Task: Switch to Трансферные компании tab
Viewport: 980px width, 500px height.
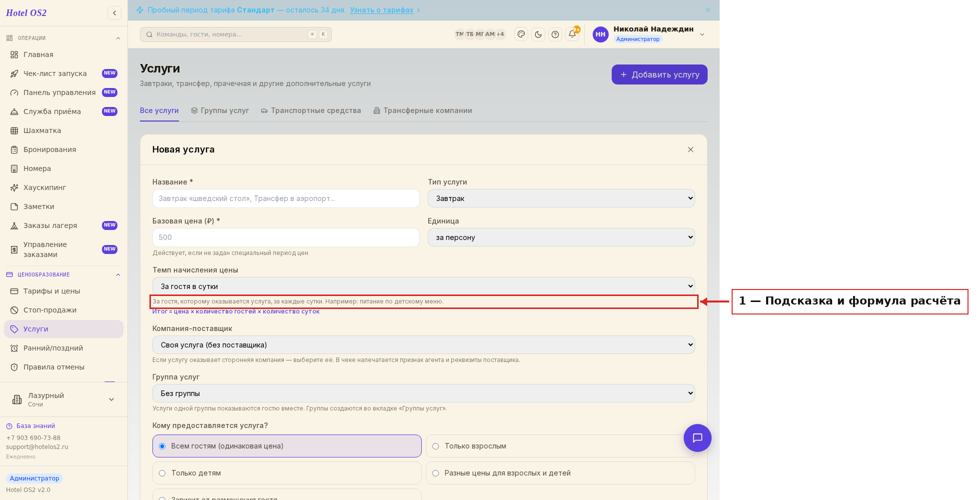Action: pos(423,110)
